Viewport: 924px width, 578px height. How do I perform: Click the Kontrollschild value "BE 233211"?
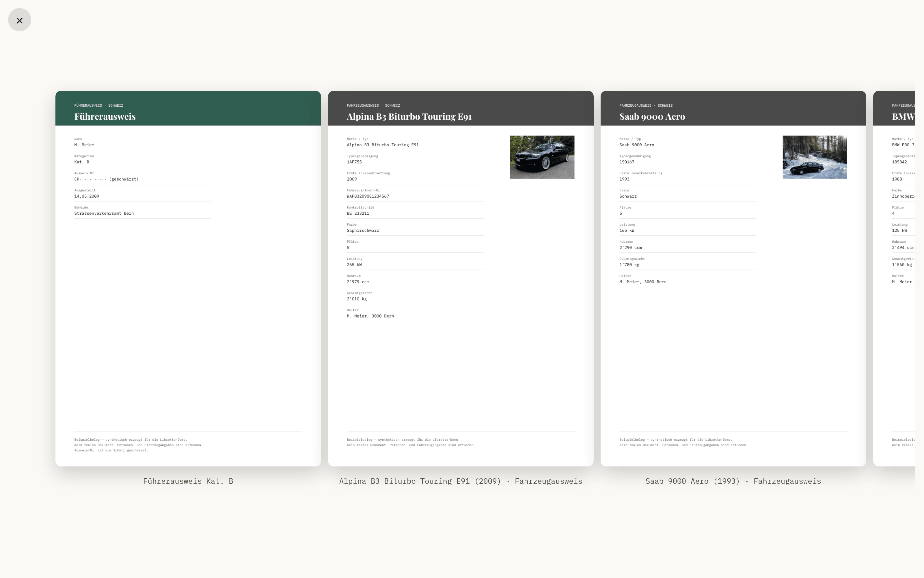[358, 214]
